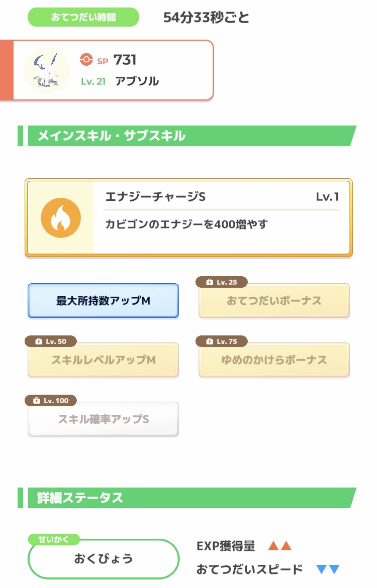Select the locked スキルレベルアップM sub skill

pos(103,360)
